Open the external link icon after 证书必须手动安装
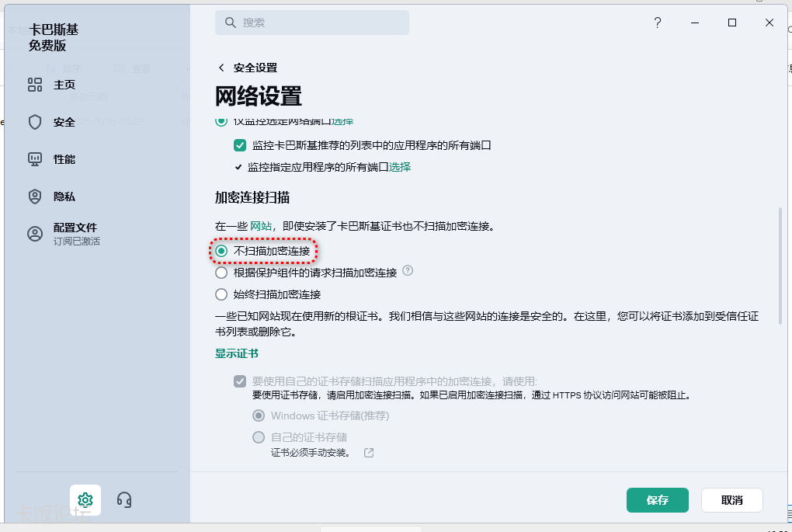The width and height of the screenshot is (792, 532). point(370,453)
